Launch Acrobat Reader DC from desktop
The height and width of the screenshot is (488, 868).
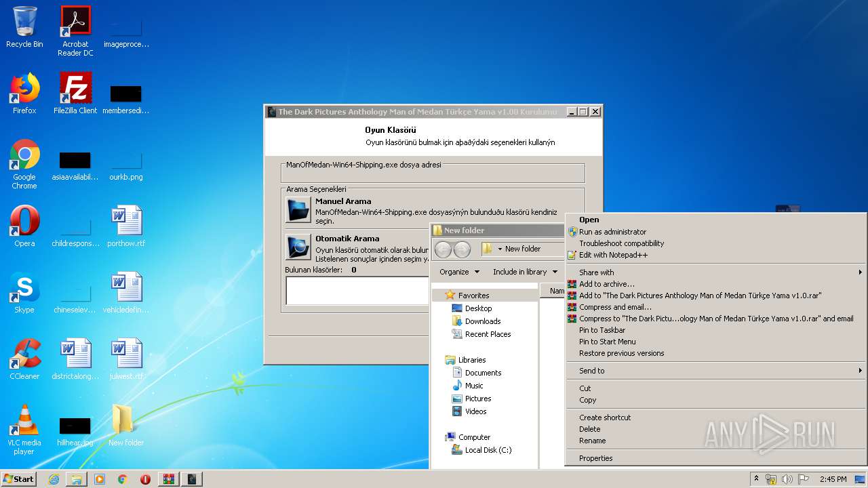tap(75, 30)
